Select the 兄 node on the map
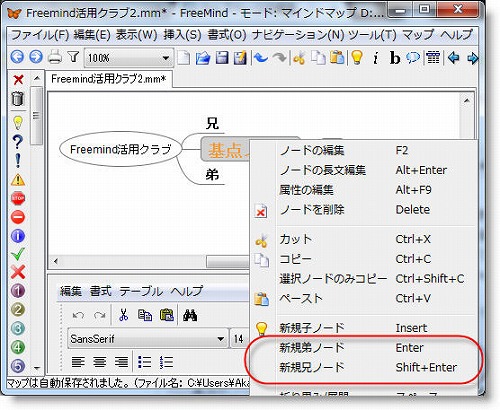Viewport: 500px width, 410px height. click(212, 123)
